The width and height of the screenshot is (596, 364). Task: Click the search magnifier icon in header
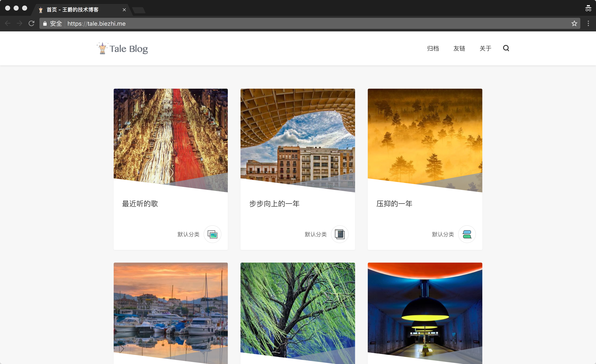click(506, 48)
